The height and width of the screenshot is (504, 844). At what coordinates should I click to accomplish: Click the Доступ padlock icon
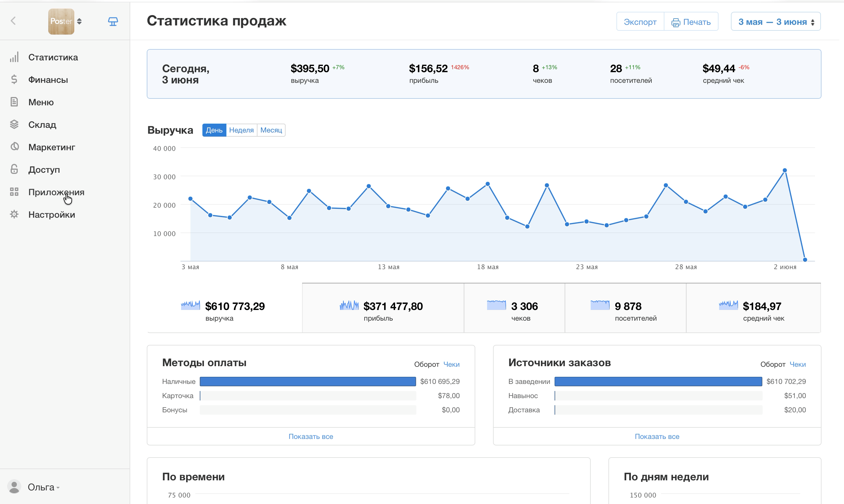[x=14, y=169]
